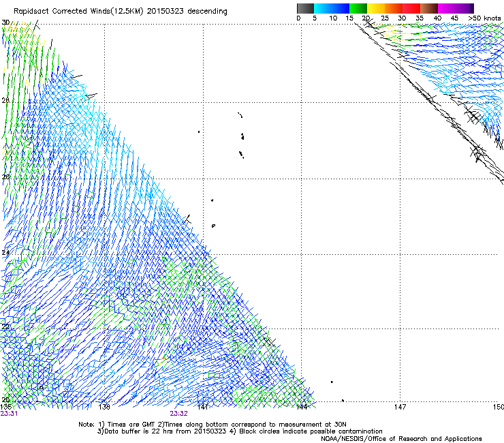Click the latitude label '24'
Image resolution: width=504 pixels, height=443 pixels.
point(5,253)
